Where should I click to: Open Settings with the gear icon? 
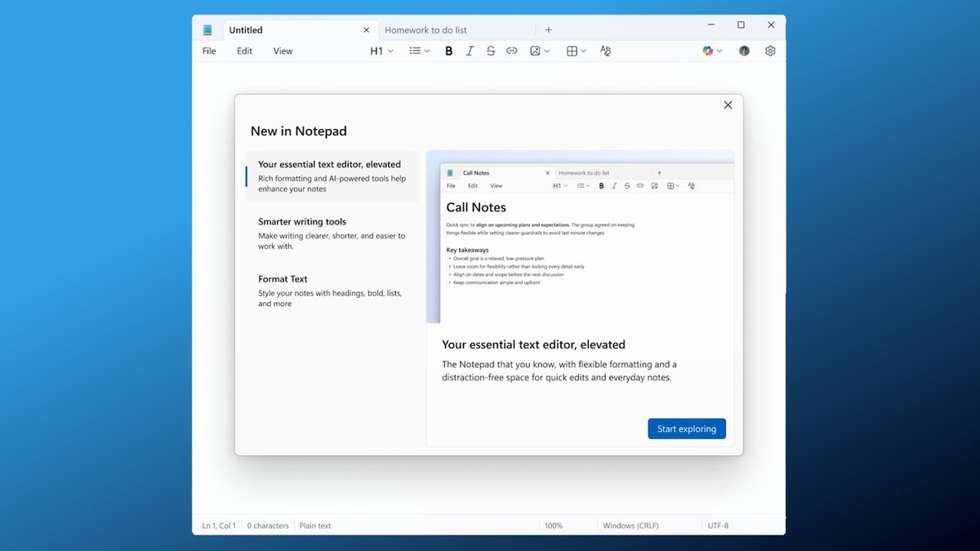[770, 51]
